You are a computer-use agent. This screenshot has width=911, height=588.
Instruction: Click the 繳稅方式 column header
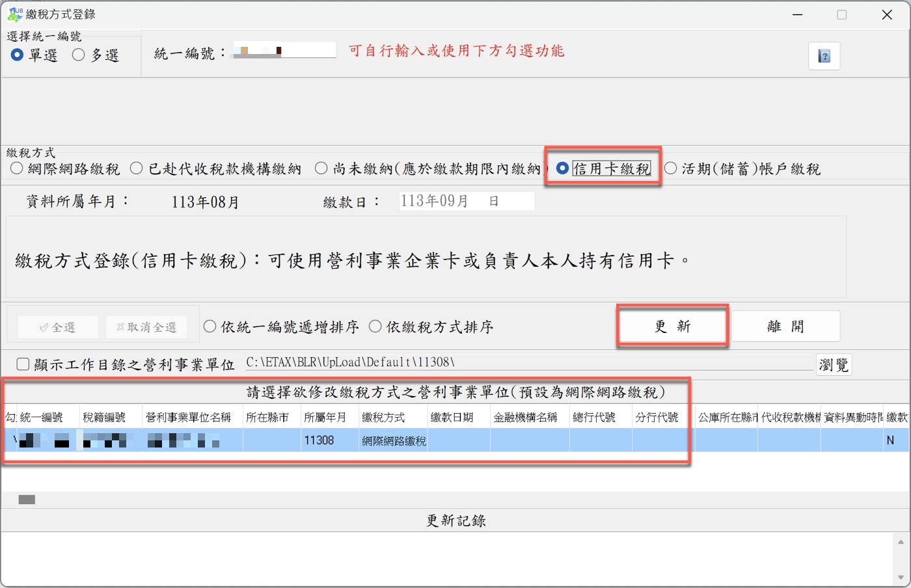click(x=393, y=417)
